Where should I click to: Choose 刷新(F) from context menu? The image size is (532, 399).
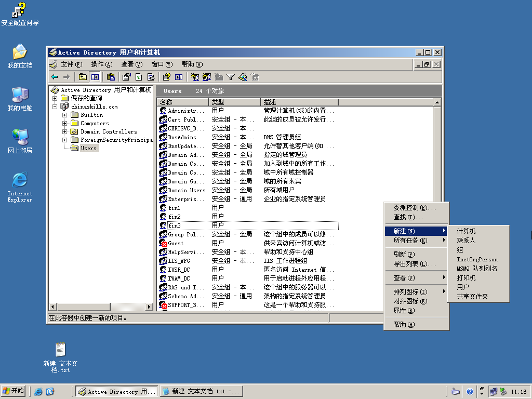(416, 255)
